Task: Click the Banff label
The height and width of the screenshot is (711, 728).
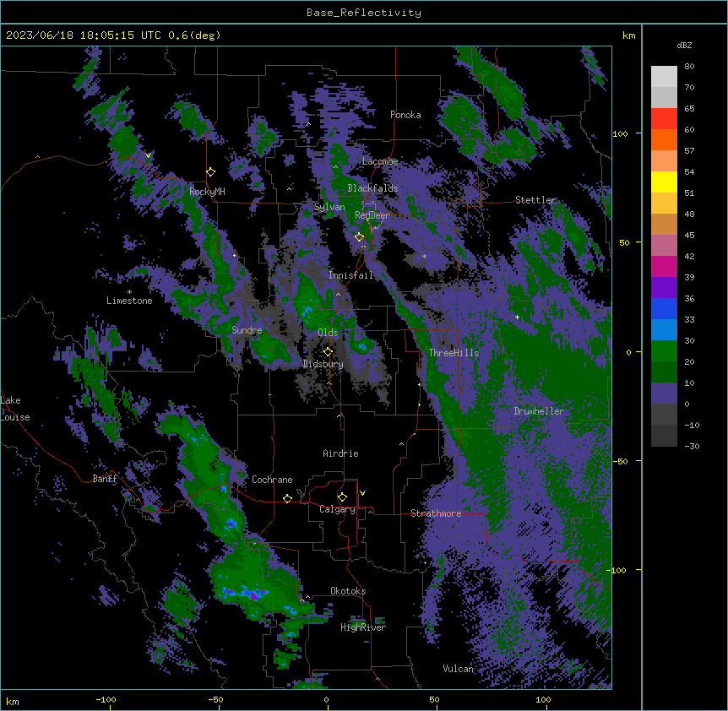Action: coord(105,479)
